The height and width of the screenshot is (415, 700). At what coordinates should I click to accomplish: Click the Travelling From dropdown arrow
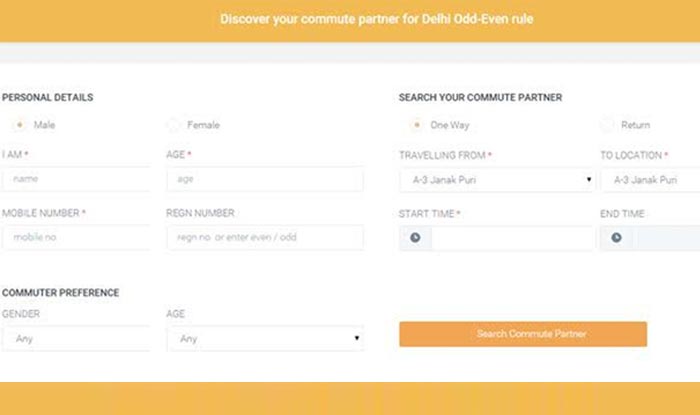[589, 179]
